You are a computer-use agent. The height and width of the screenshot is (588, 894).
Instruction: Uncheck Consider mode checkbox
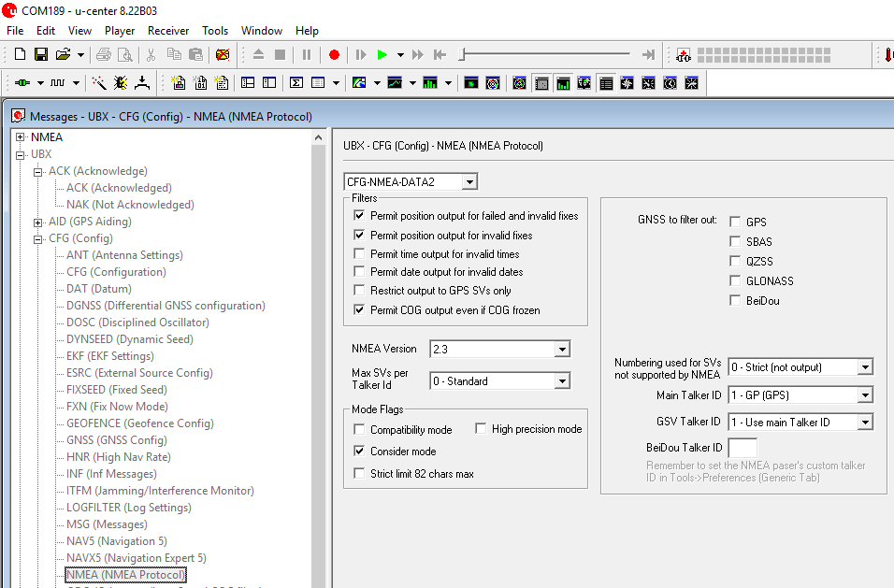[x=360, y=452]
